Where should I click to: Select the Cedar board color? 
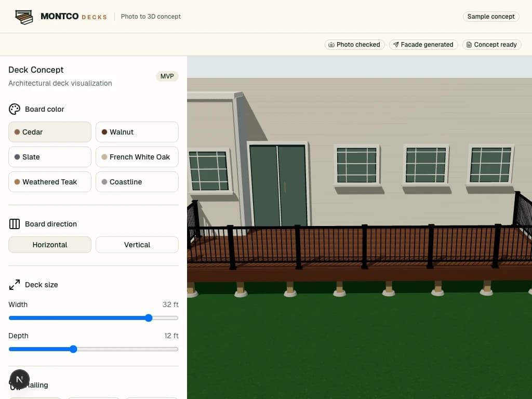50,132
